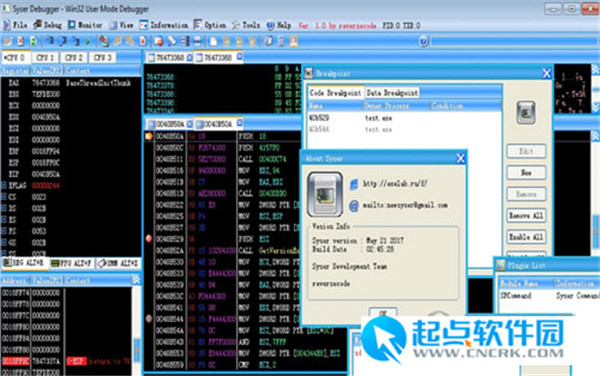Click the blank new document toolbar icon
This screenshot has height=376, width=600.
pyautogui.click(x=214, y=41)
